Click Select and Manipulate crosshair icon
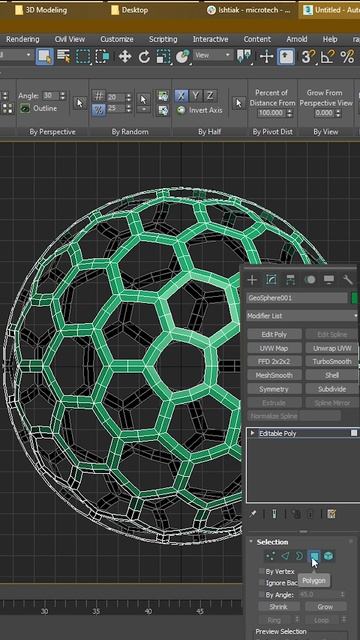 (266, 56)
